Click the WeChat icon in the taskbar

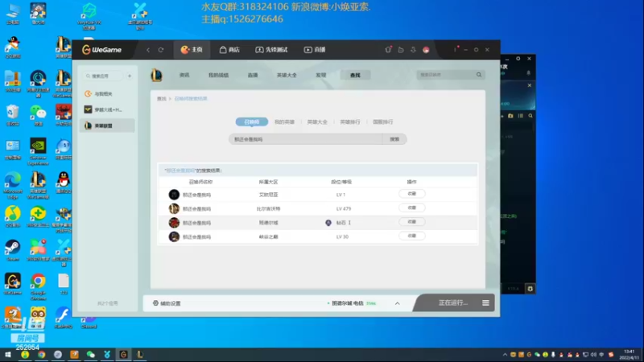pyautogui.click(x=91, y=355)
